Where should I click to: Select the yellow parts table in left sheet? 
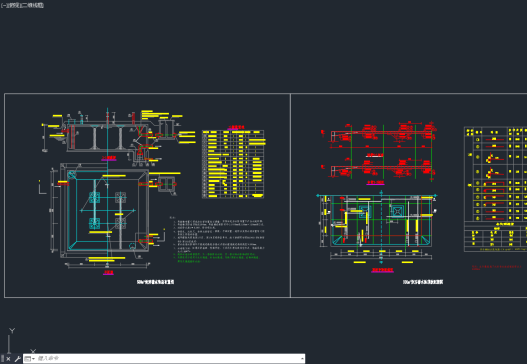[233, 164]
